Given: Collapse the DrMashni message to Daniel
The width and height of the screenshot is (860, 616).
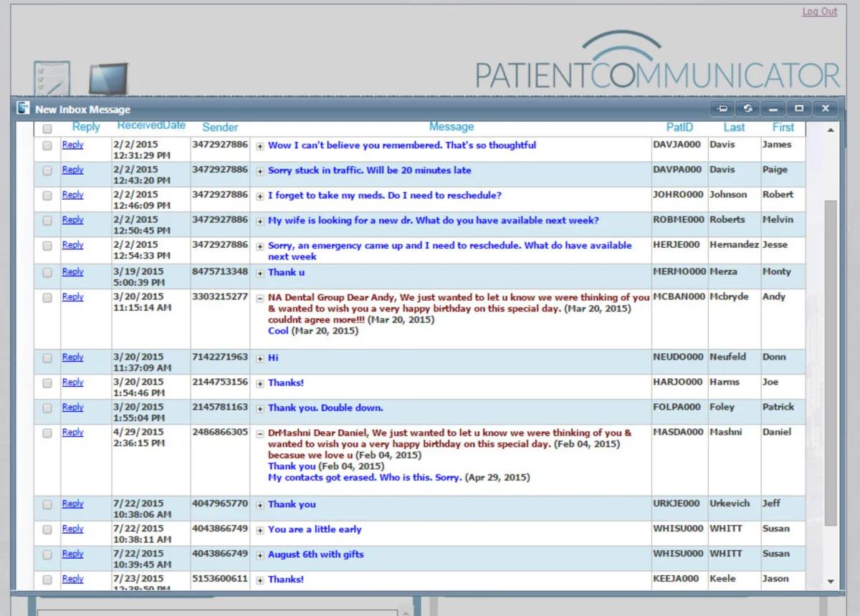Looking at the screenshot, I should (x=259, y=433).
